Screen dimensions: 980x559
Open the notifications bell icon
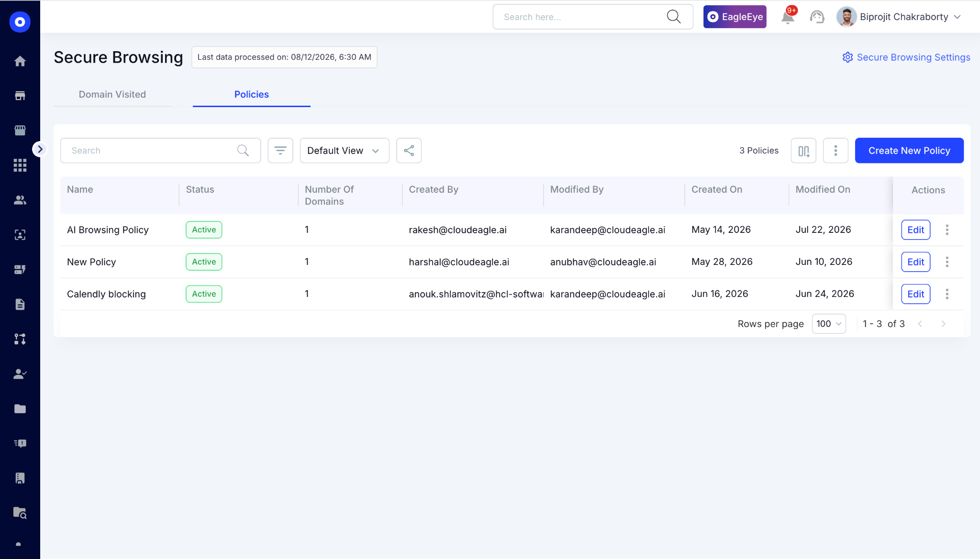788,17
